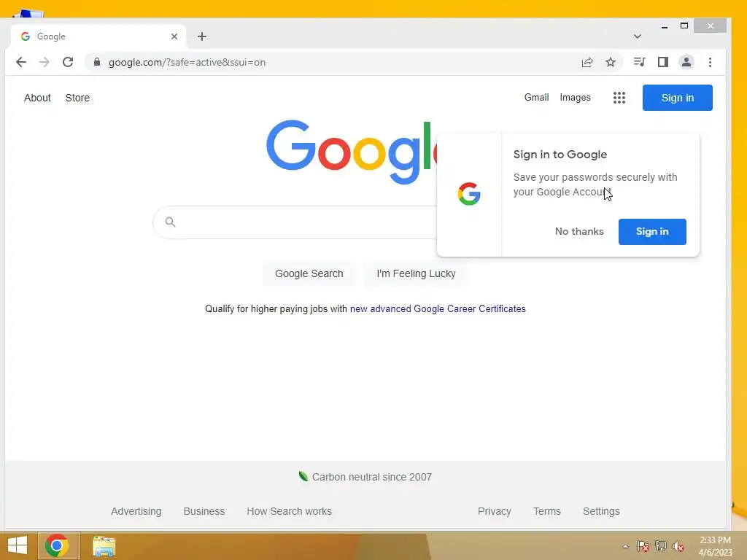
Task: Click I'm Feeling Lucky
Action: (416, 273)
